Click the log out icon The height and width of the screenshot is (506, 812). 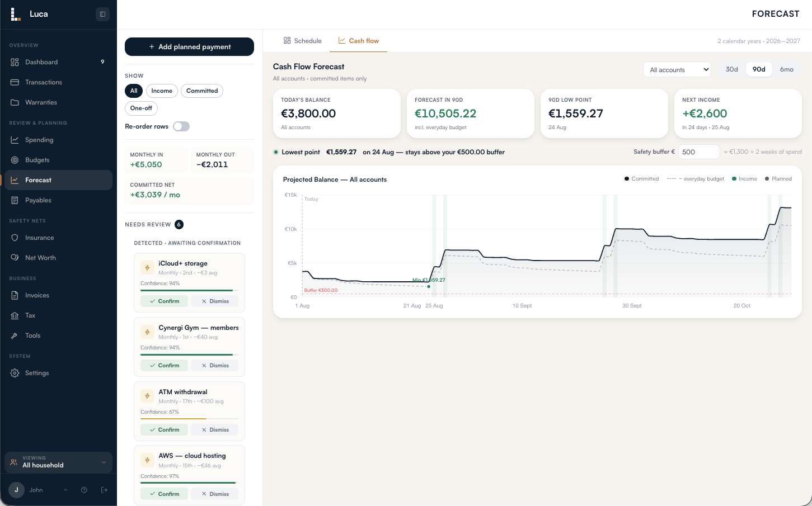pyautogui.click(x=104, y=490)
